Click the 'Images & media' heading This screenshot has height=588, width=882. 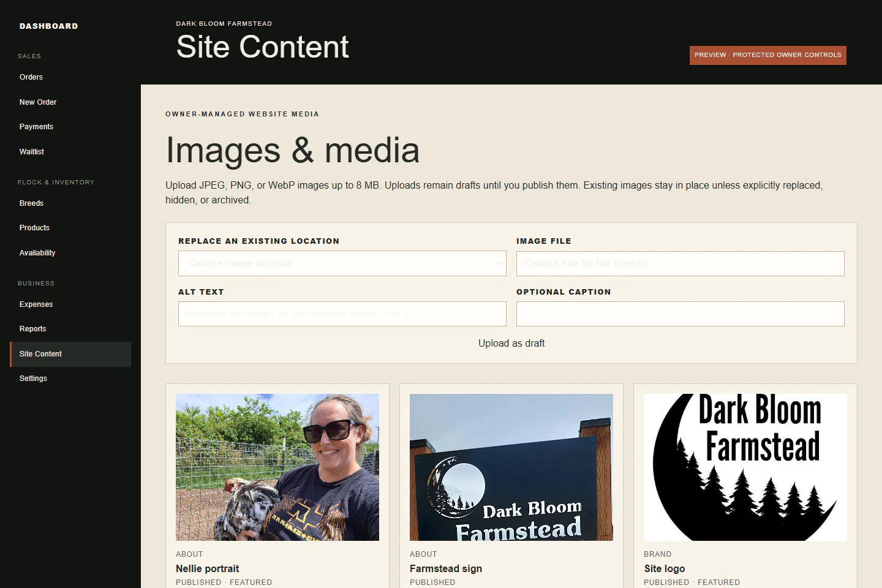293,151
